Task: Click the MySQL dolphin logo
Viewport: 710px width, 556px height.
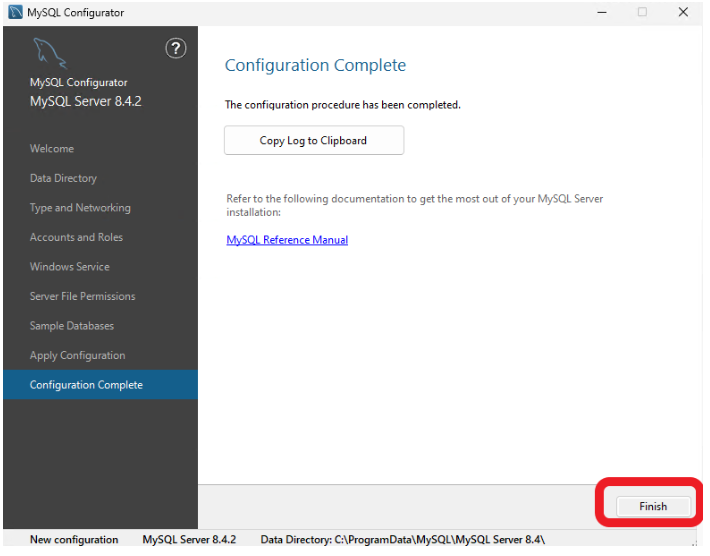Action: (50, 54)
